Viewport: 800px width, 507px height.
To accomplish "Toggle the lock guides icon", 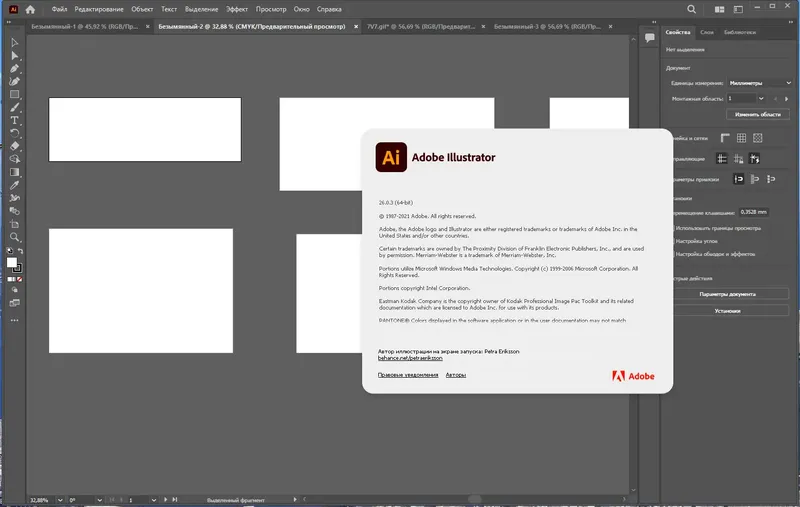I will click(738, 159).
